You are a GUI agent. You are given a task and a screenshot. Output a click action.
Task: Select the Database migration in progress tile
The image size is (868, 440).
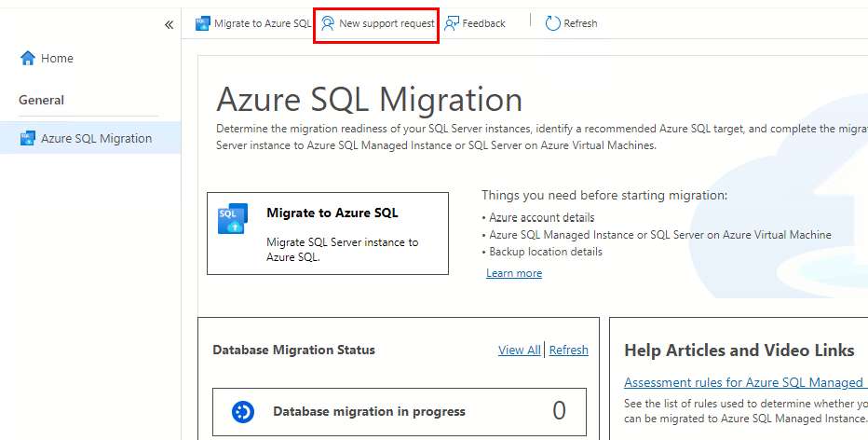pos(400,411)
